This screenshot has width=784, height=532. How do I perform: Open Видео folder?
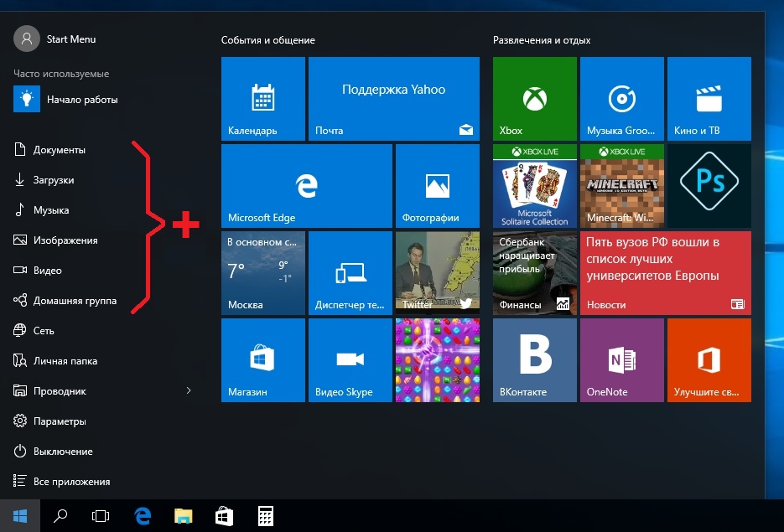click(x=38, y=271)
